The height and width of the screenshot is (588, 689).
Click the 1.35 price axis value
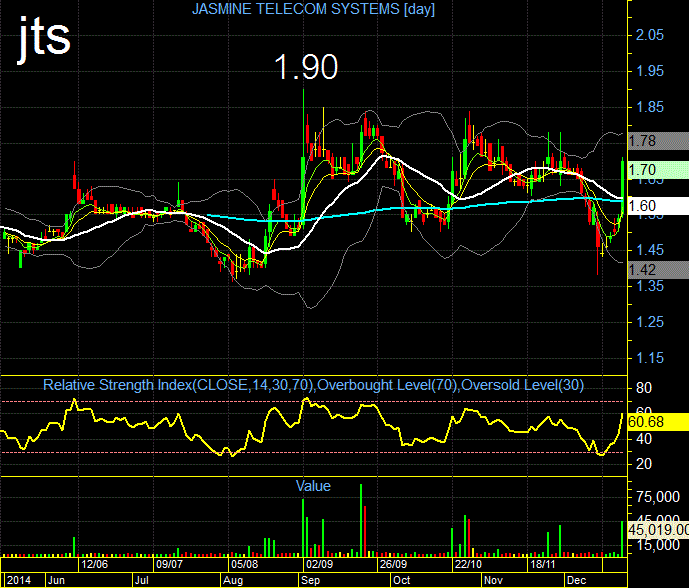tap(650, 286)
